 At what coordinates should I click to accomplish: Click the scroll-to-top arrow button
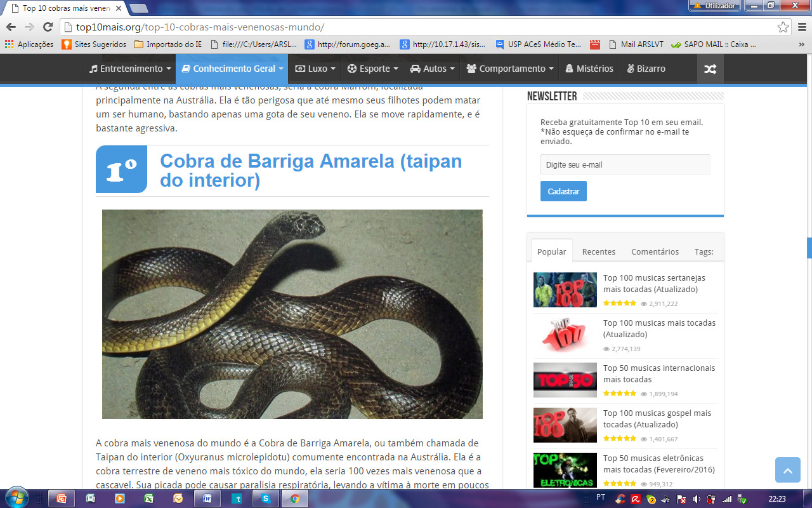pyautogui.click(x=787, y=470)
